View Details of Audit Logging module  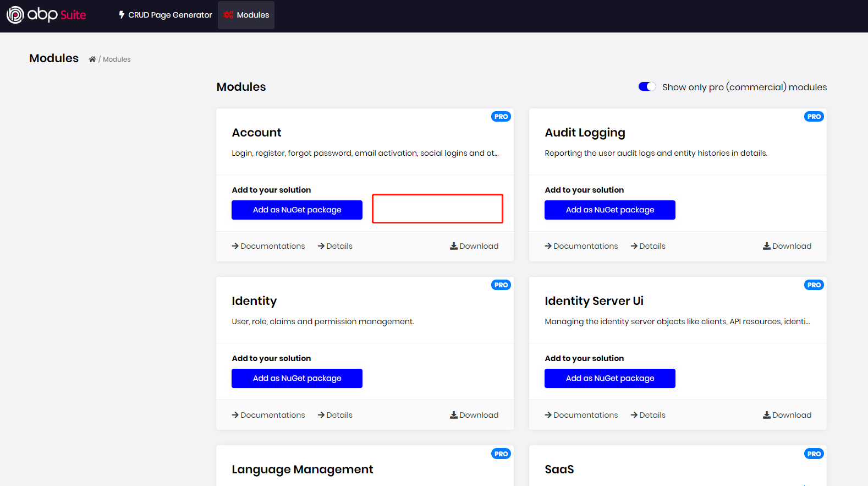648,246
